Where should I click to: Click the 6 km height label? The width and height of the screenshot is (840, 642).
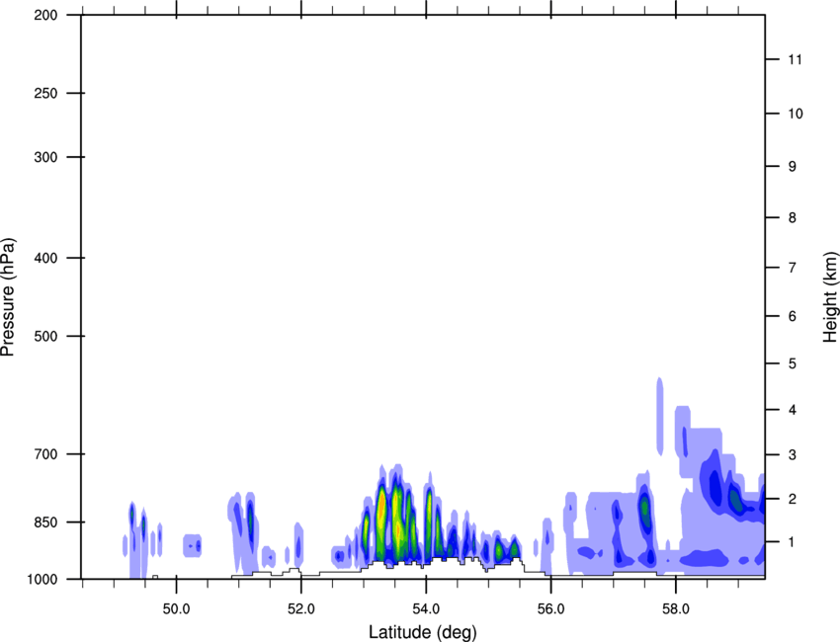tap(793, 316)
